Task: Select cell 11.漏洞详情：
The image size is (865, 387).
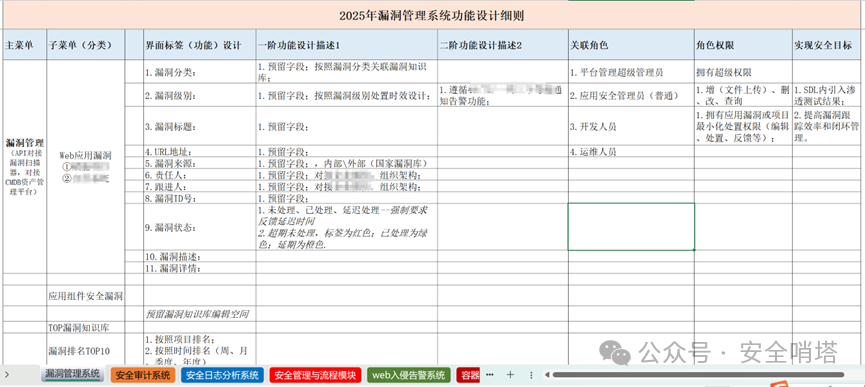Action: tap(200, 268)
